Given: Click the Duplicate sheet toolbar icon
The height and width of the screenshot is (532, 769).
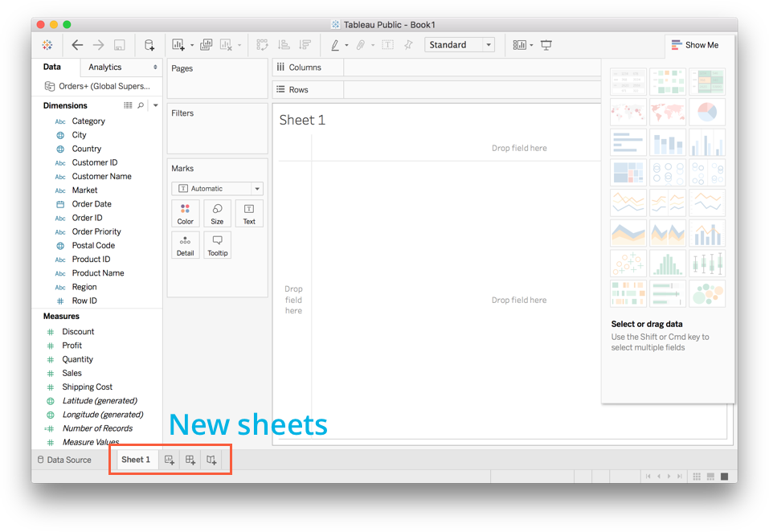Looking at the screenshot, I should point(207,45).
